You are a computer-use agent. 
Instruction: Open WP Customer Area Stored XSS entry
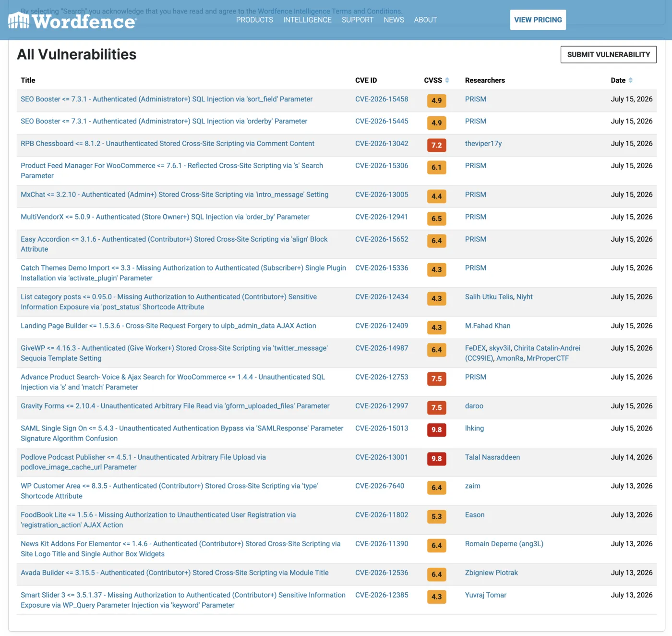pyautogui.click(x=169, y=491)
